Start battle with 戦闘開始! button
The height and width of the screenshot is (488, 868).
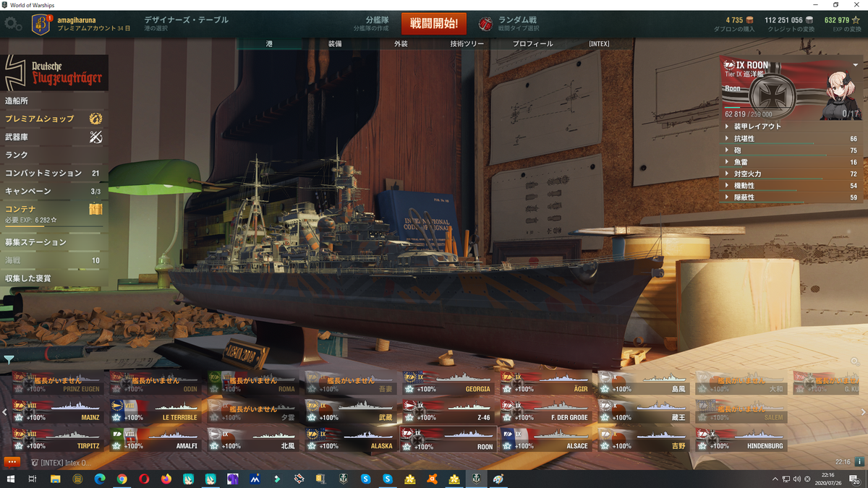click(434, 23)
